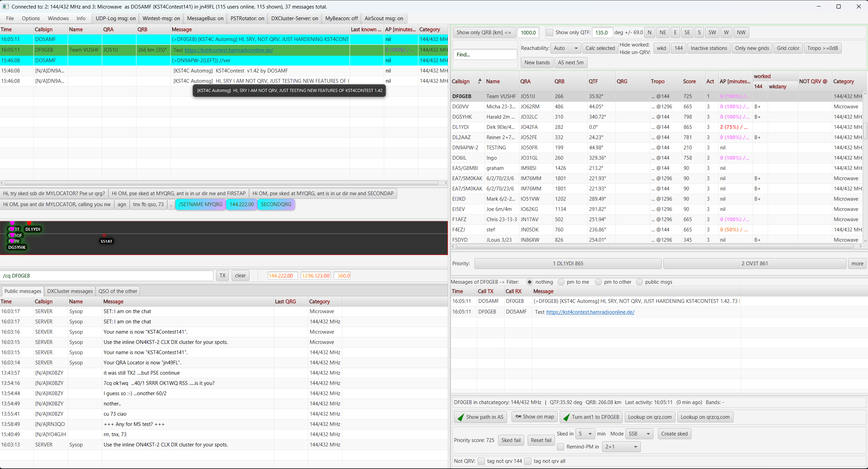Click the SECONDQRG colored macro button

coord(276,204)
